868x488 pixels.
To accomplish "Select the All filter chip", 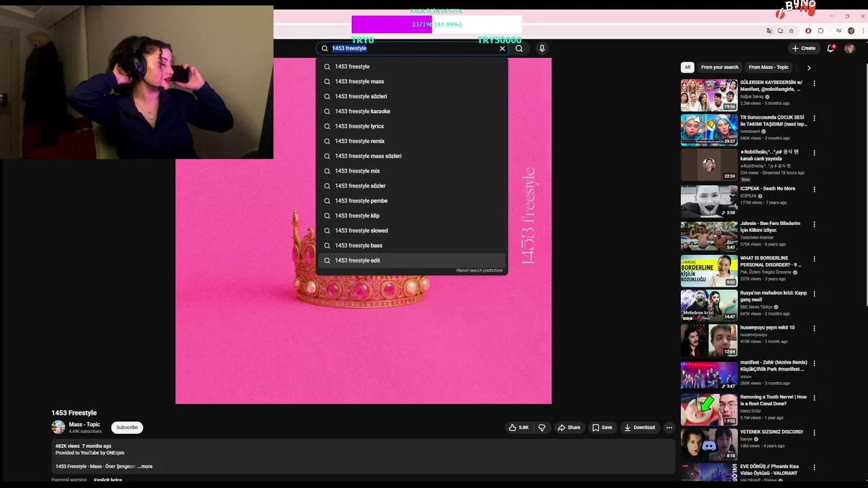I will tap(688, 67).
